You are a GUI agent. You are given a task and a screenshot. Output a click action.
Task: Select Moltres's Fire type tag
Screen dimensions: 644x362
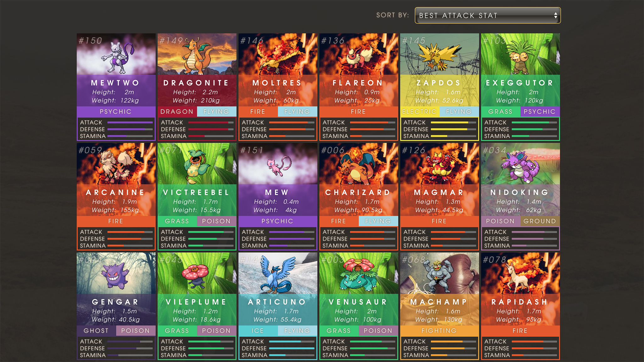(x=258, y=112)
